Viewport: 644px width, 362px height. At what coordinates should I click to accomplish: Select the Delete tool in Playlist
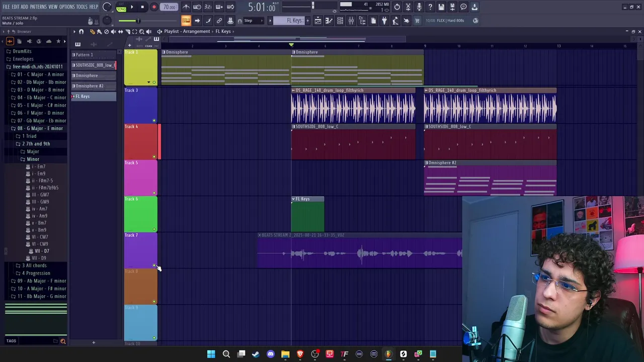tap(106, 32)
